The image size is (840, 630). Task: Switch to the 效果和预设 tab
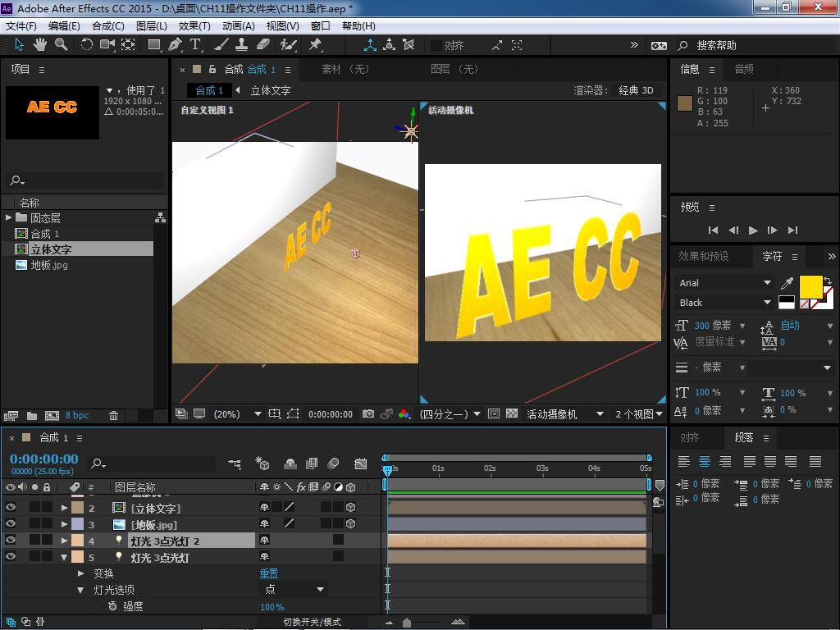coord(703,256)
